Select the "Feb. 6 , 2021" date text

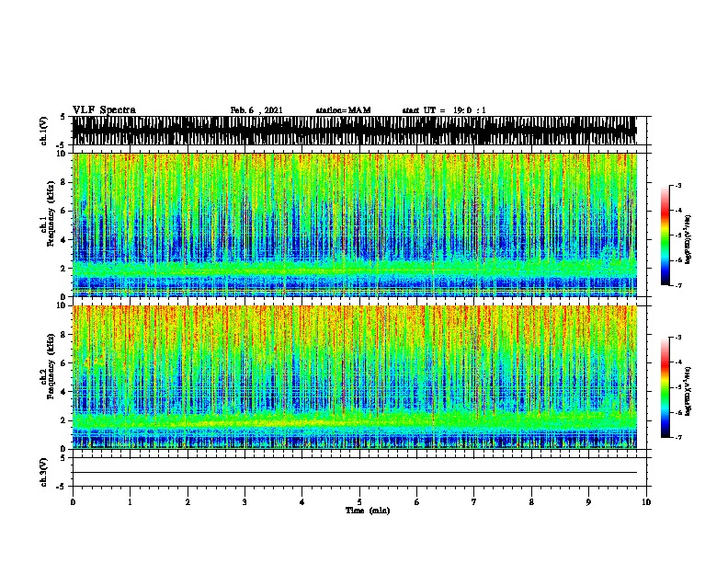point(256,110)
